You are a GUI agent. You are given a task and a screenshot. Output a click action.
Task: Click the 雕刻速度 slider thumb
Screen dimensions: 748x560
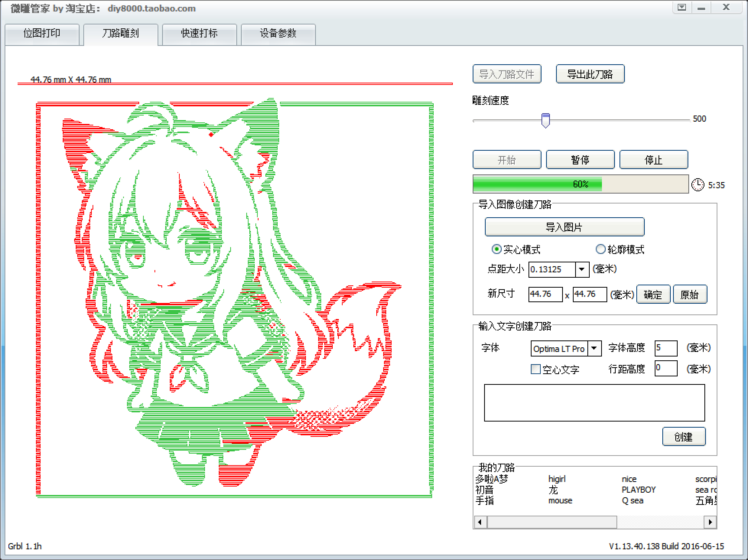(x=546, y=120)
